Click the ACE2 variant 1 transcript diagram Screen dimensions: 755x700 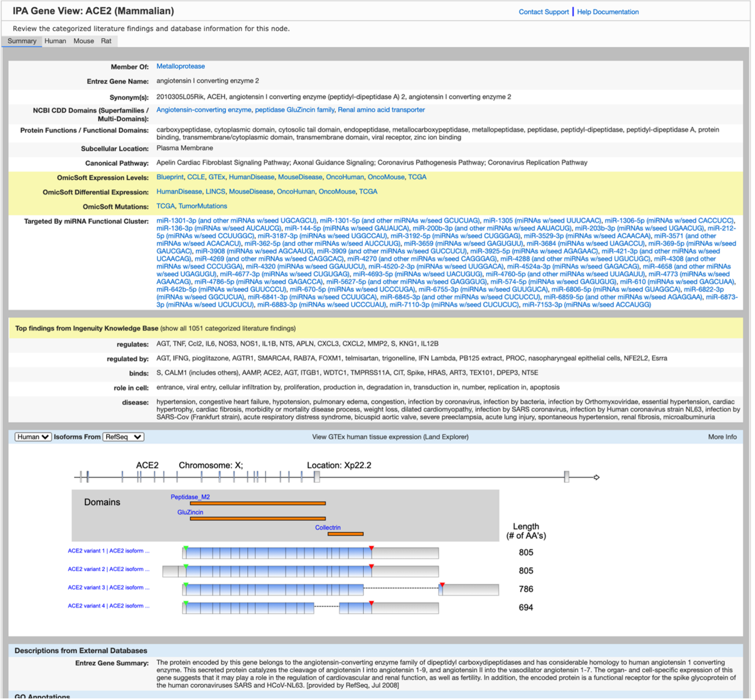pos(310,553)
